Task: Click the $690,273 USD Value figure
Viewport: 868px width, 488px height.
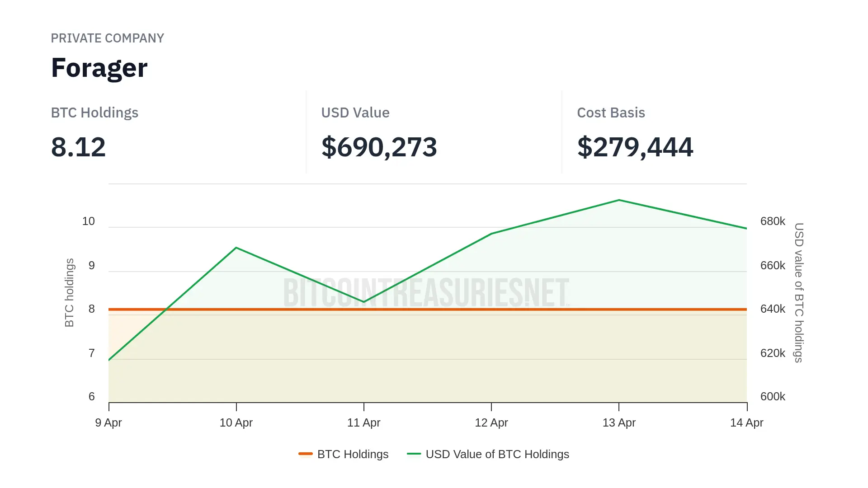Action: pyautogui.click(x=379, y=147)
